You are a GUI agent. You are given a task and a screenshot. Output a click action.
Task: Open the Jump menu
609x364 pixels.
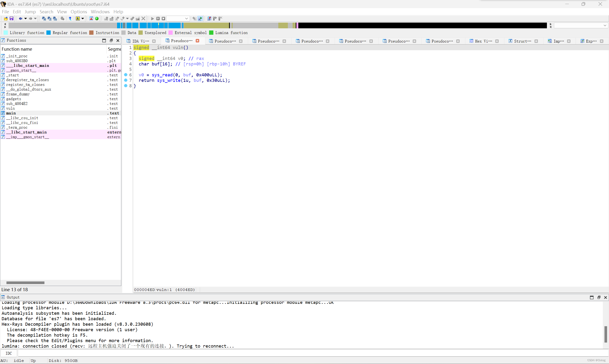click(x=30, y=12)
